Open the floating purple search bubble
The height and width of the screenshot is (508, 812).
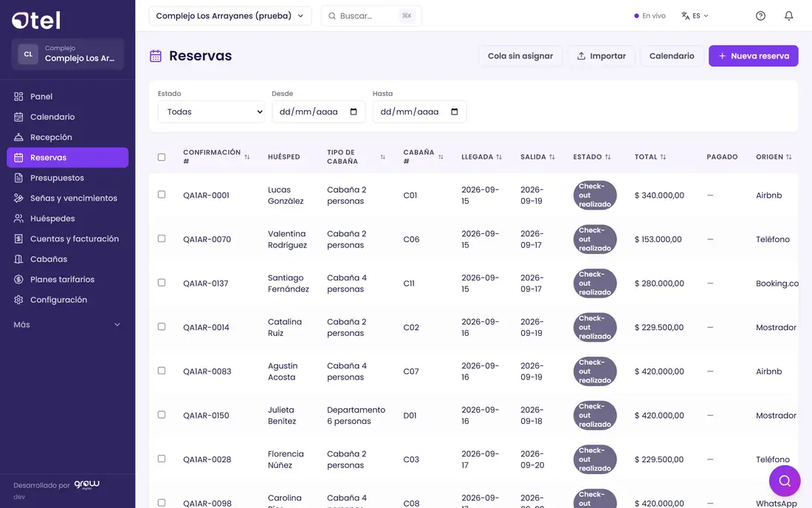pos(785,481)
